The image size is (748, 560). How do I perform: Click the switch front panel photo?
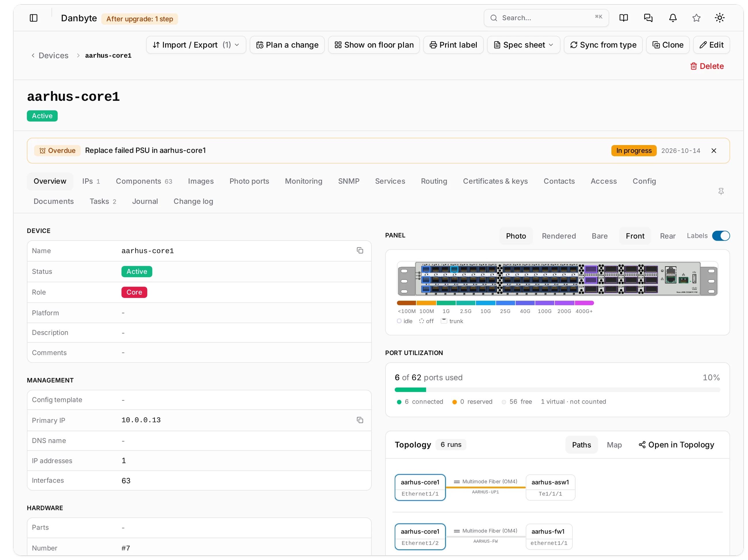tap(557, 279)
